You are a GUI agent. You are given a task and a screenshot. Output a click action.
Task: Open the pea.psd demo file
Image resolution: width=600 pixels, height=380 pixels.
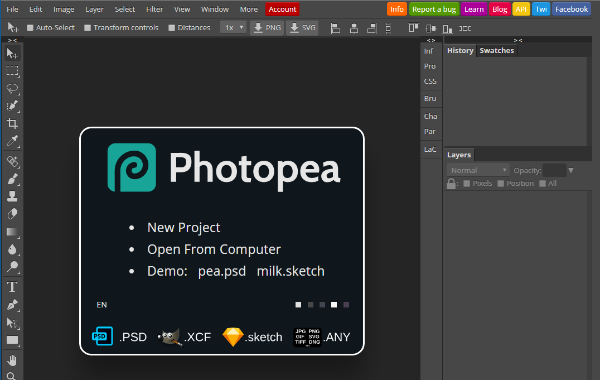(222, 271)
